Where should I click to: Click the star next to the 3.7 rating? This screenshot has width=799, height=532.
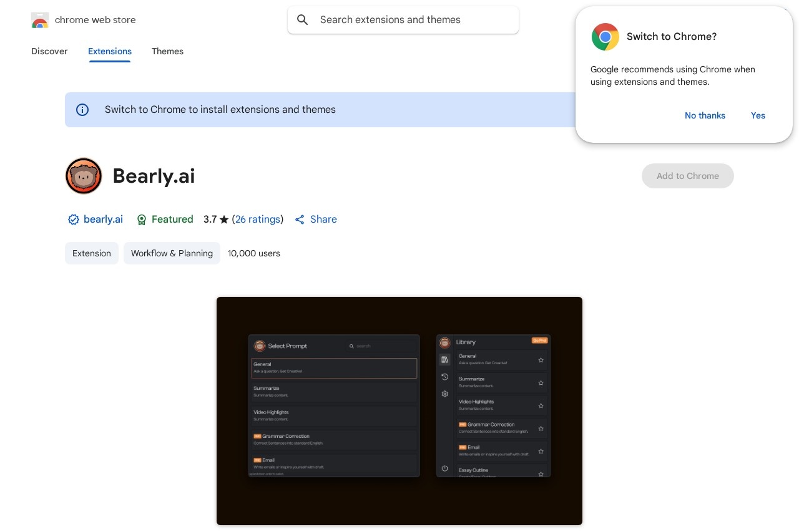224,220
